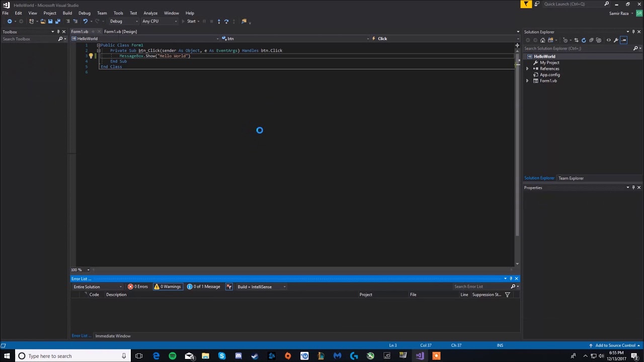Click the notifications flag icon
644x362 pixels.
tap(526, 4)
